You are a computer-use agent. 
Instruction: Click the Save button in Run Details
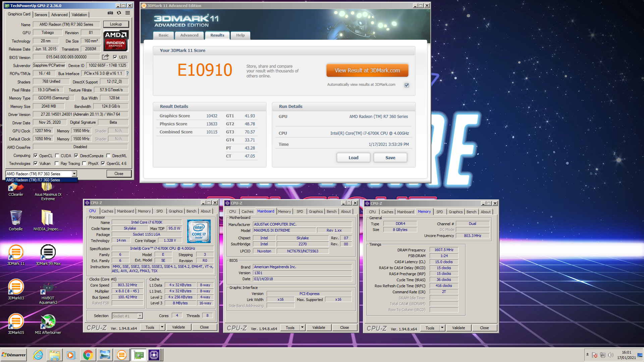[390, 158]
